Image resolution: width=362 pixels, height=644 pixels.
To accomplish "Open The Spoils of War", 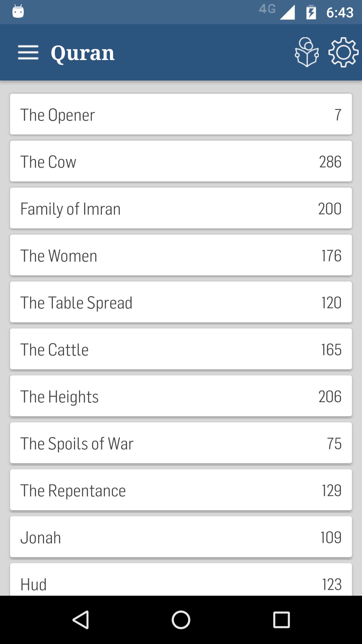I will tap(181, 443).
